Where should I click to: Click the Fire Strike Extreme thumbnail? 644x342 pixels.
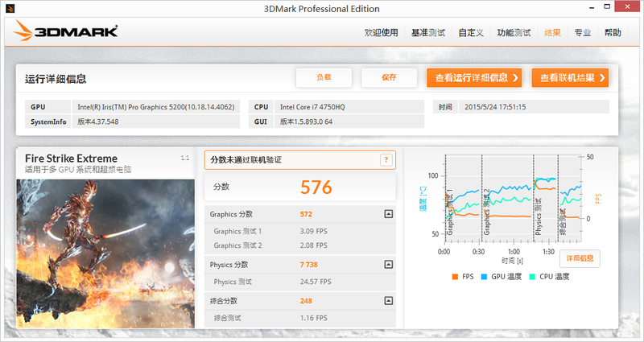pos(105,253)
